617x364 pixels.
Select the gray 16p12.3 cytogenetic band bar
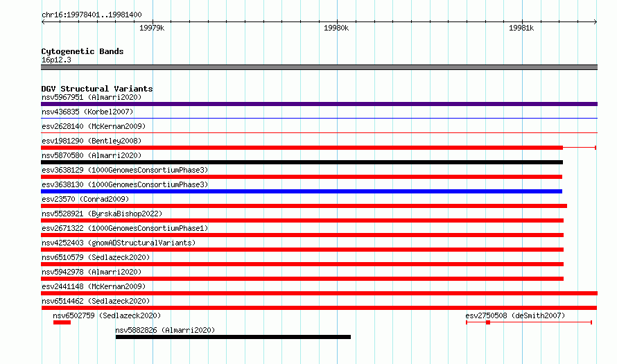[x=319, y=67]
